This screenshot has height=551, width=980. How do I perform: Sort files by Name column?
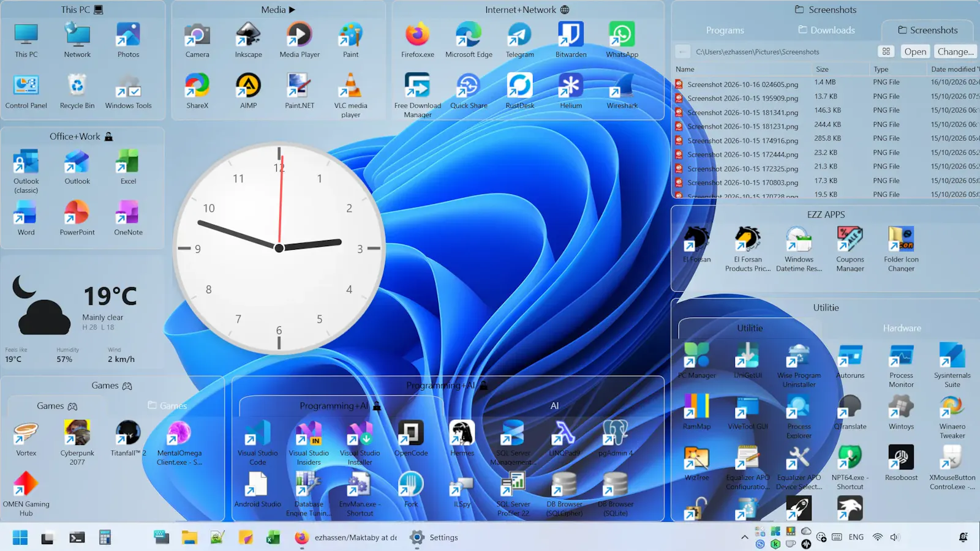click(742, 69)
